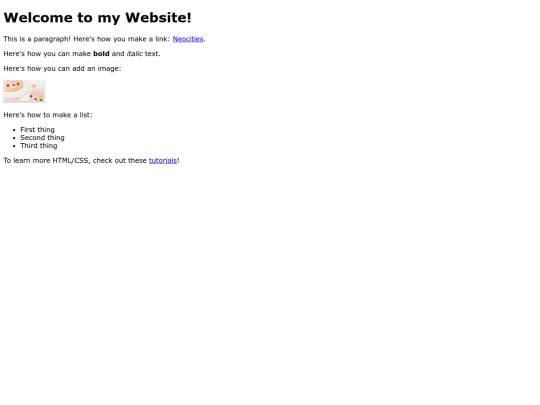540x405 pixels.
Task: Click the bullet before Third thing
Action: pyautogui.click(x=14, y=146)
